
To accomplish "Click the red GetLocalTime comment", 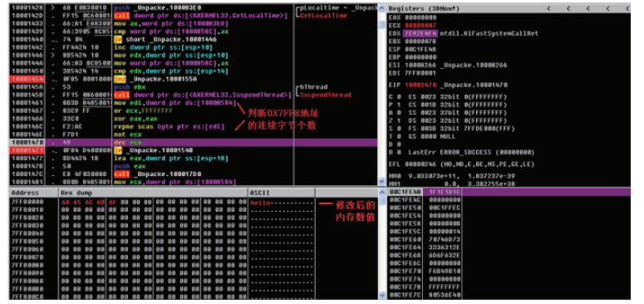I will 323,16.
